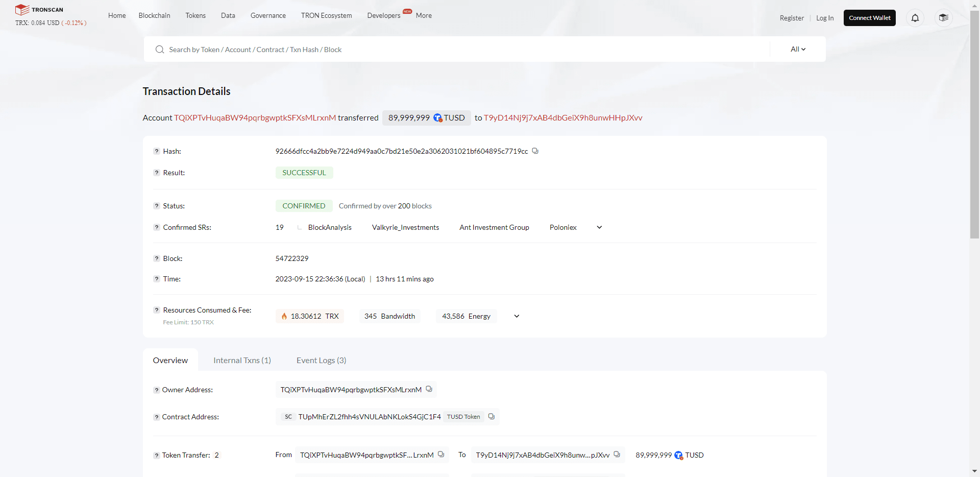Copy the transaction hash
The height and width of the screenshot is (477, 980).
[535, 151]
